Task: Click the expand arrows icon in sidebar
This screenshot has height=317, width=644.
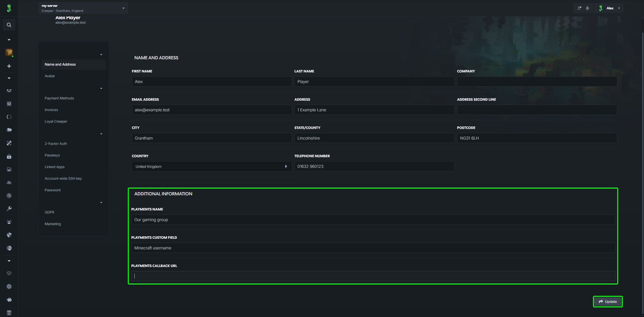Action: (x=9, y=143)
